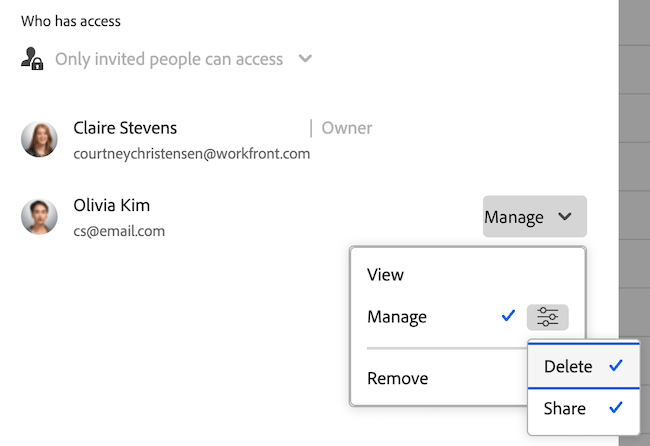
Task: Click the blue checkmark beside Manage
Action: (x=508, y=317)
